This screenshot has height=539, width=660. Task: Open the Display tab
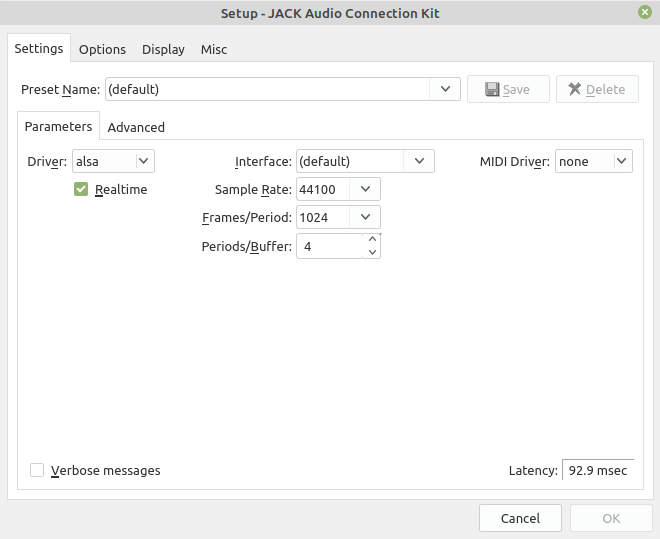click(x=163, y=49)
